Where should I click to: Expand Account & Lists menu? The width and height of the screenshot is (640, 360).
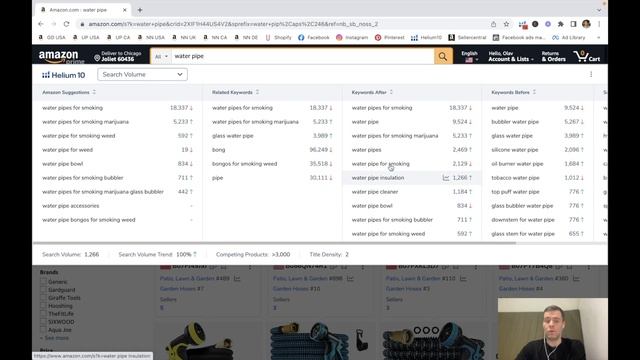pos(511,56)
